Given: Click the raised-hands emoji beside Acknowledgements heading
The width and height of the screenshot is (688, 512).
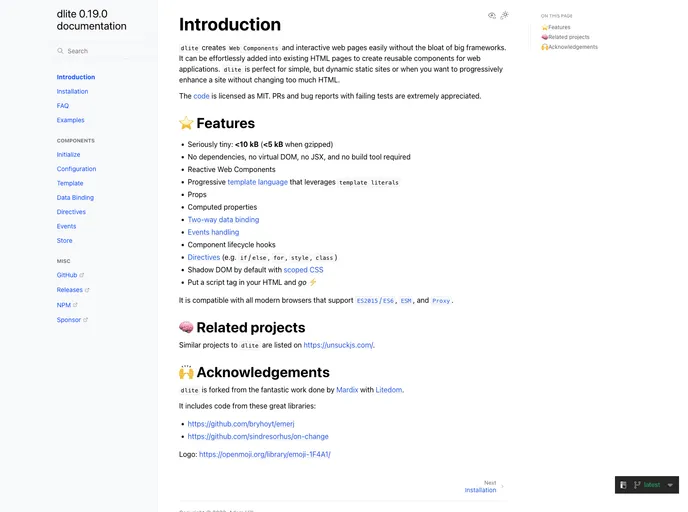Looking at the screenshot, I should pyautogui.click(x=186, y=372).
